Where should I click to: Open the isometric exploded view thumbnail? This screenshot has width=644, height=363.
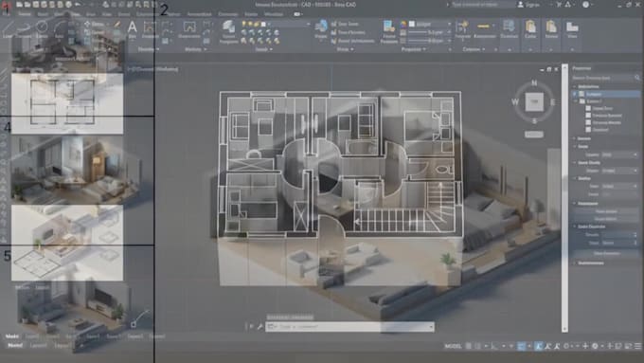coord(67,243)
